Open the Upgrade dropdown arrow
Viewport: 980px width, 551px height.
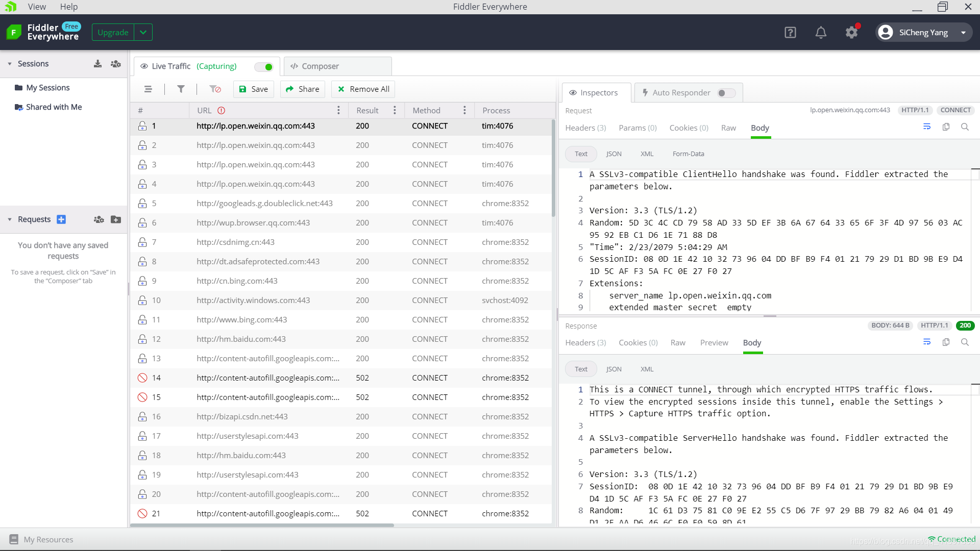(143, 32)
